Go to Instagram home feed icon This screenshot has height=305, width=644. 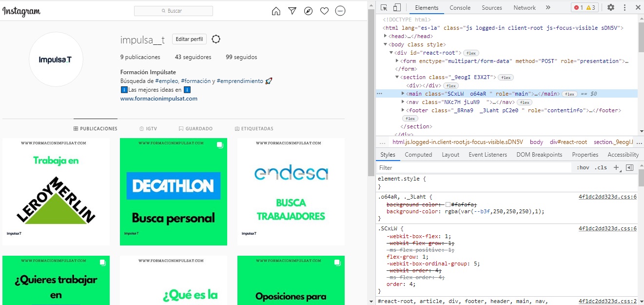tap(276, 11)
